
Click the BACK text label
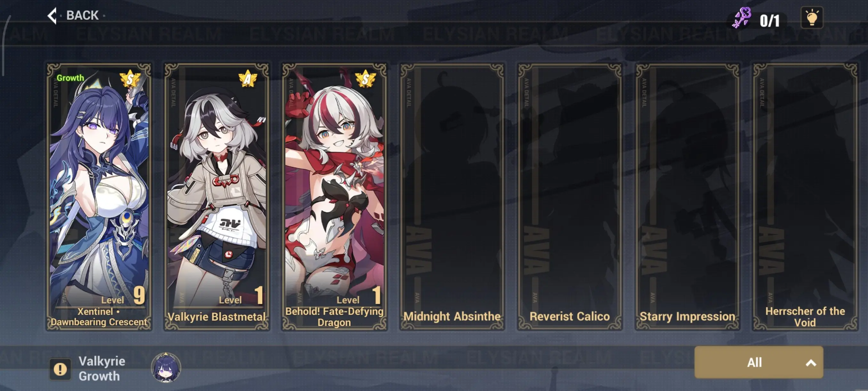(x=82, y=15)
